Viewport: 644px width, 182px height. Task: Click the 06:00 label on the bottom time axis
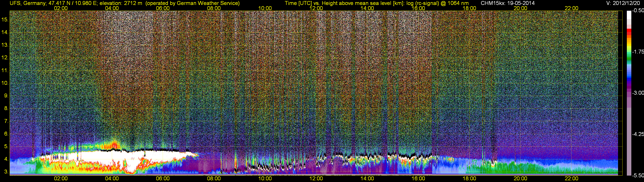163,179
